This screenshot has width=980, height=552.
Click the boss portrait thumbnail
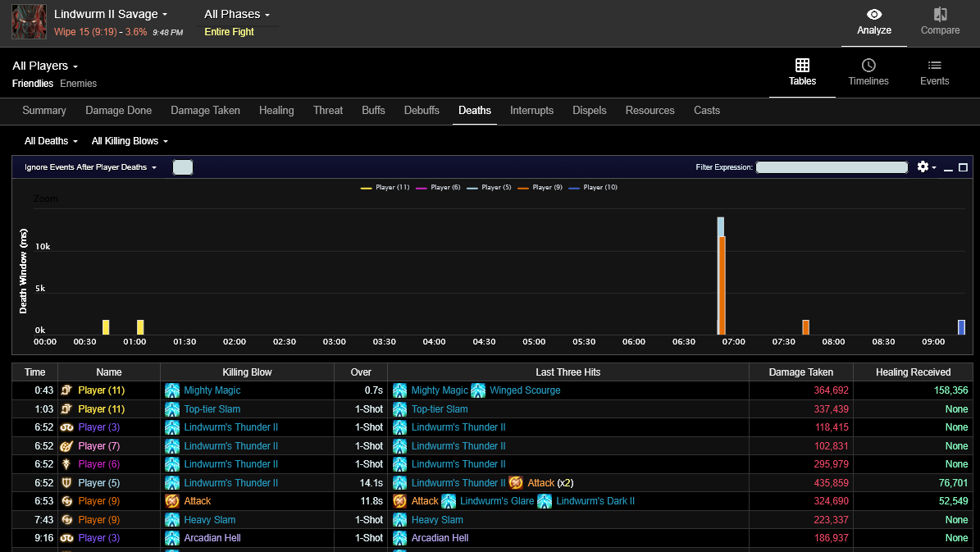coord(29,22)
